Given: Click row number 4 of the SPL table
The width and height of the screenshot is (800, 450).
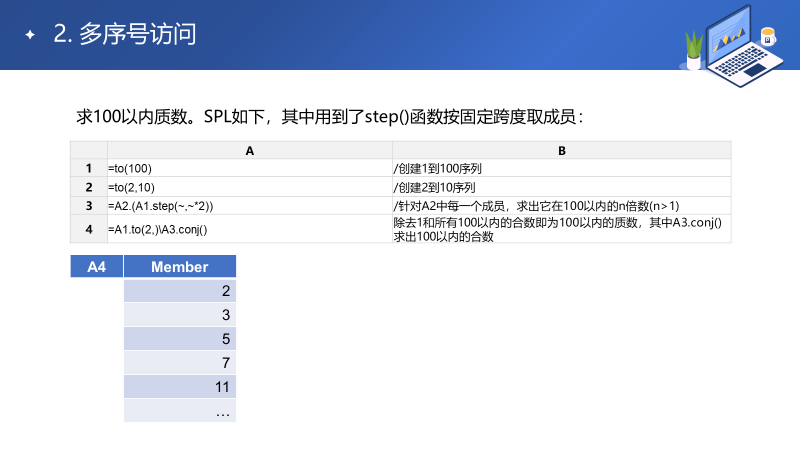Looking at the screenshot, I should pyautogui.click(x=89, y=229).
